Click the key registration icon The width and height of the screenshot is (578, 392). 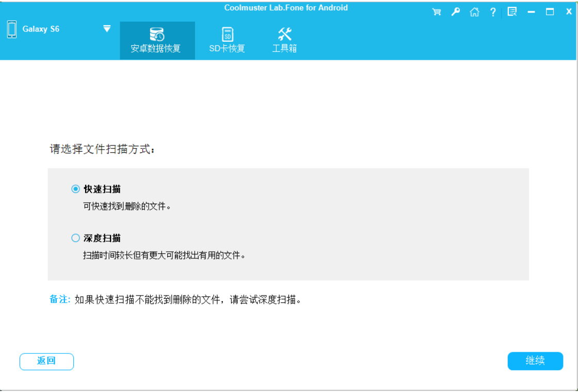[456, 12]
